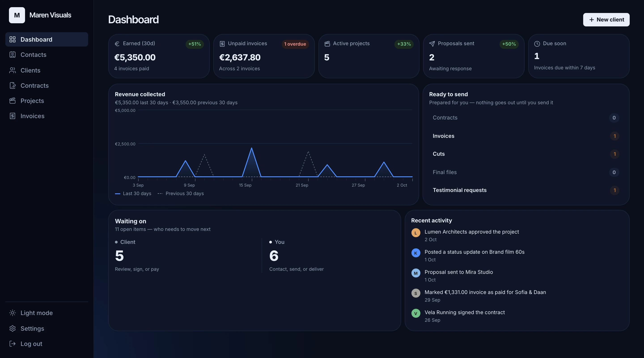Click the paper plane icon on Proposals sent
The width and height of the screenshot is (644, 358).
pos(432,44)
